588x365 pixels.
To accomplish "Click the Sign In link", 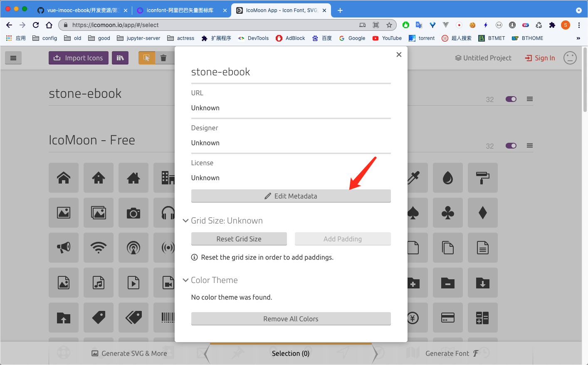I will pyautogui.click(x=540, y=58).
